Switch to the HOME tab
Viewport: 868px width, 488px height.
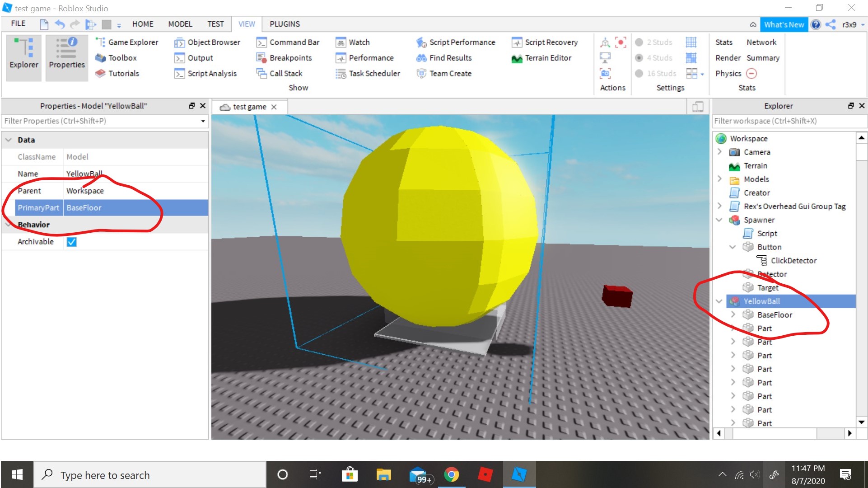(143, 24)
